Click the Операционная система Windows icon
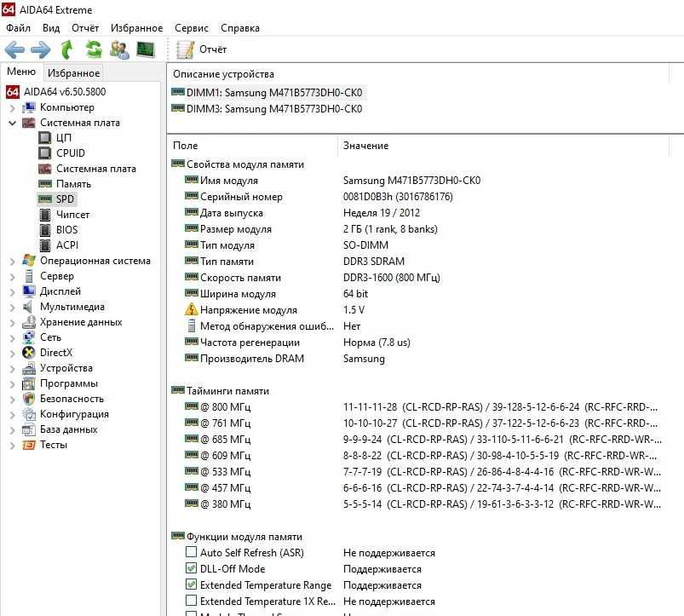 tap(29, 261)
